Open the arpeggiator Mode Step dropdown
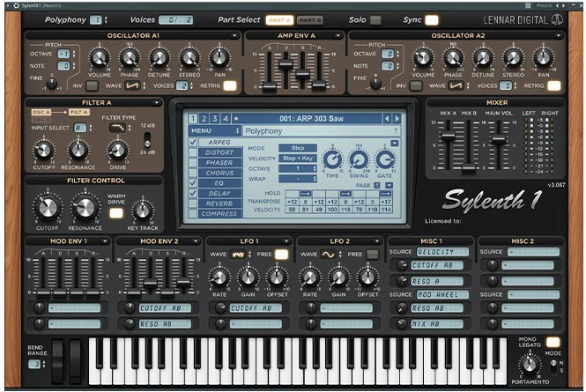586x392 pixels. [x=298, y=148]
